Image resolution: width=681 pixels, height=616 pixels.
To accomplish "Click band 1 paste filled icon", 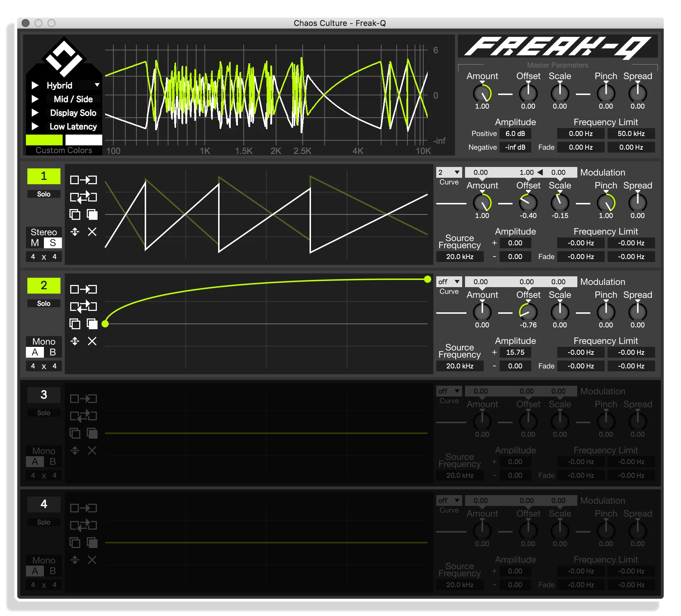I will 92,214.
